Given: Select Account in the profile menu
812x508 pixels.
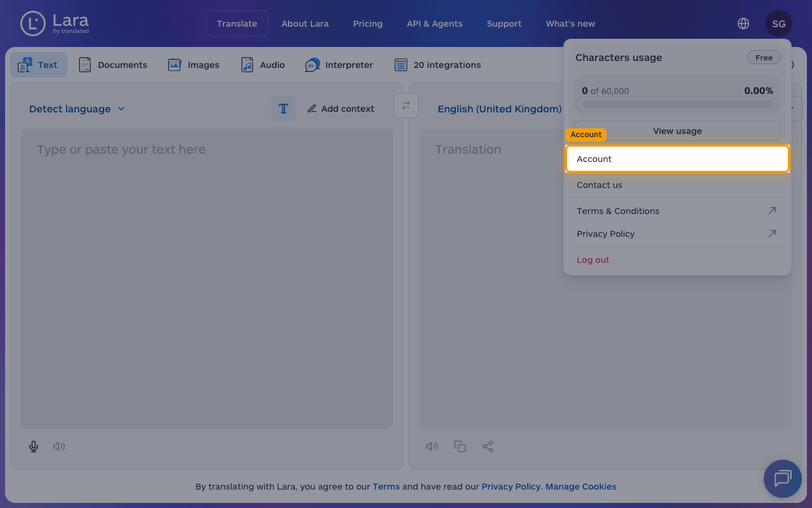Looking at the screenshot, I should pos(678,159).
